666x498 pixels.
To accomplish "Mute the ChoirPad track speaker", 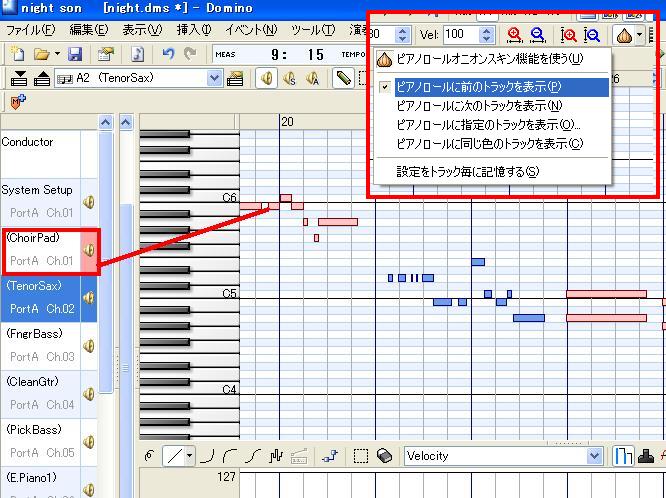I will [x=89, y=250].
